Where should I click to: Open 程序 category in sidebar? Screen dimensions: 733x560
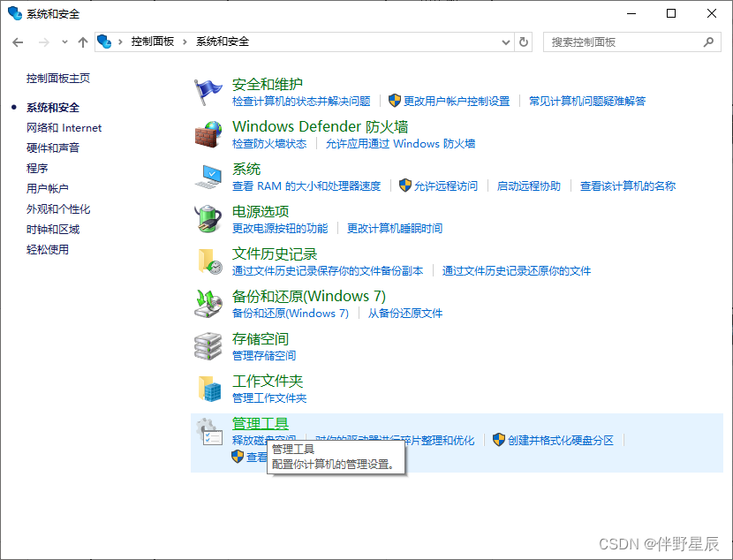pos(37,169)
